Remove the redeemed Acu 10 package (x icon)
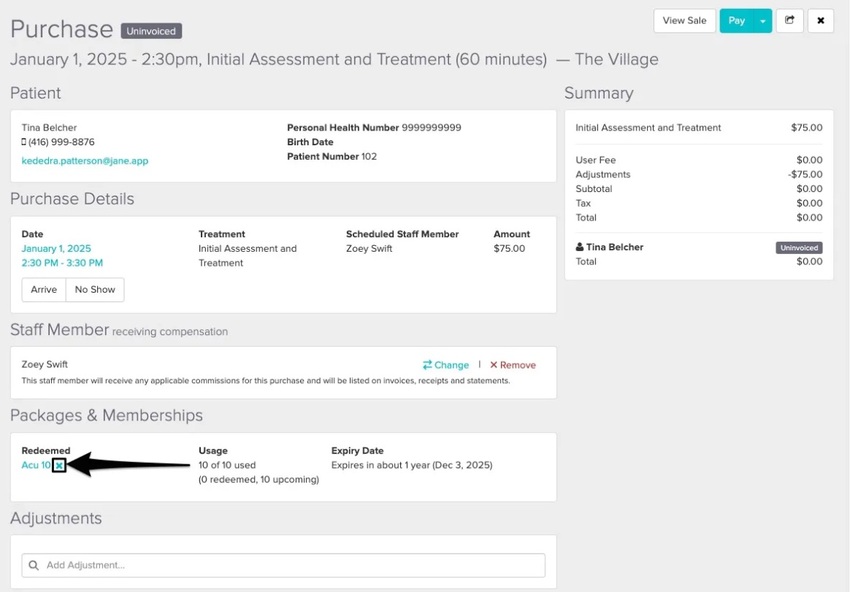Screen dimensions: 850x592 (59, 465)
